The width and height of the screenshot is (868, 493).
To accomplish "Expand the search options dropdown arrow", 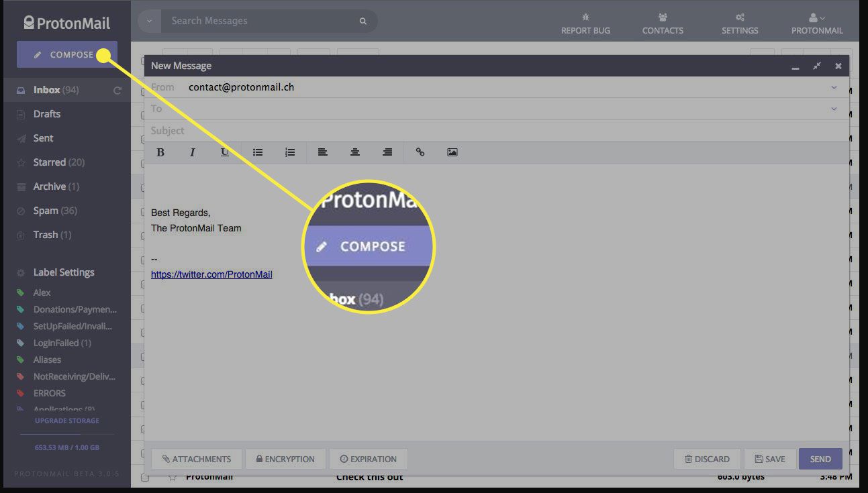I will pos(149,21).
